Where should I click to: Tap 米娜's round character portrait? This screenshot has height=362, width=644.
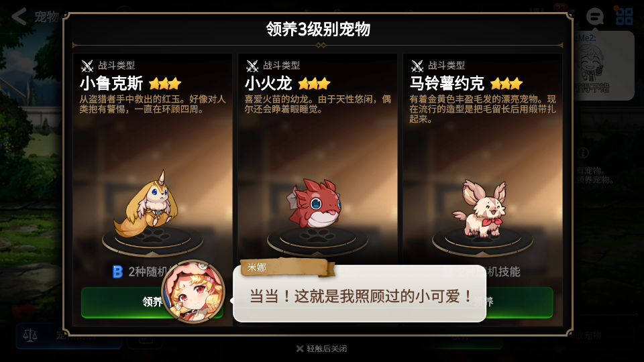pyautogui.click(x=193, y=292)
